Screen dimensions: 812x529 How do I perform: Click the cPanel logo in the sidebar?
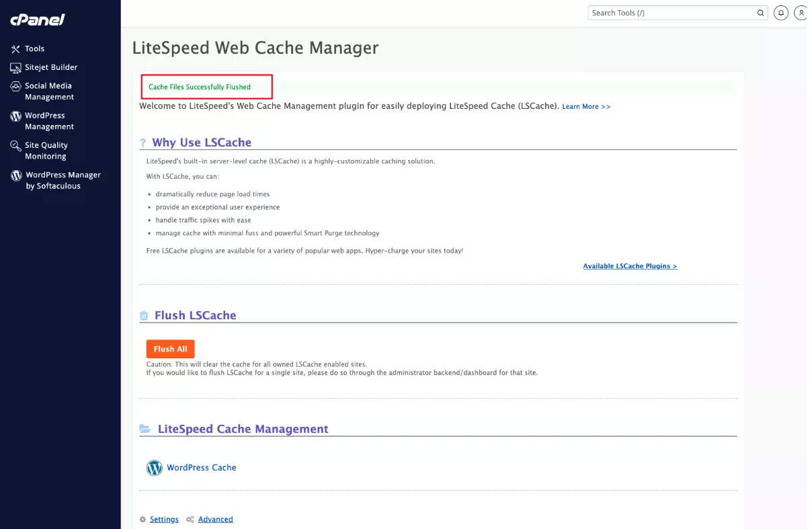pyautogui.click(x=36, y=19)
